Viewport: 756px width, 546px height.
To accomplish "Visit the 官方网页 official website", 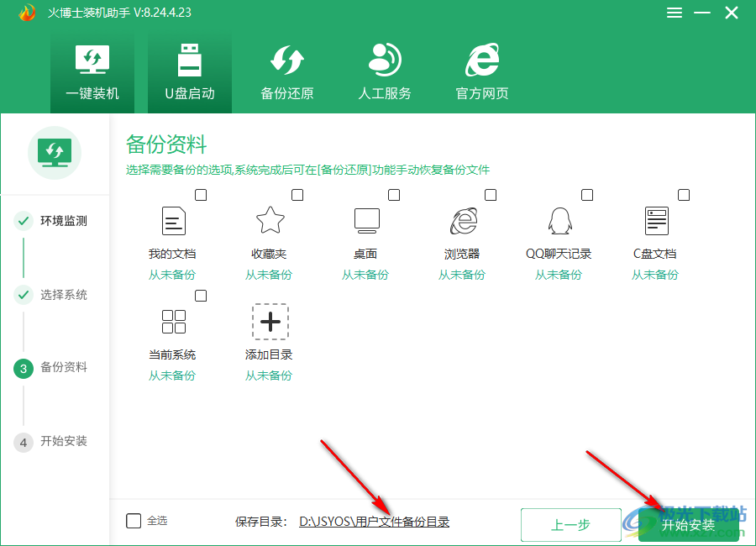I will click(x=480, y=71).
